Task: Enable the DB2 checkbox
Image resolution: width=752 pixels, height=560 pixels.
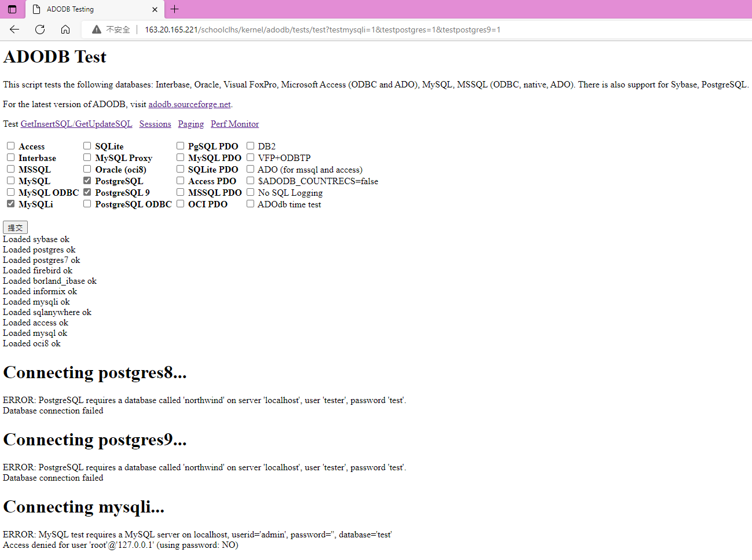Action: (x=251, y=146)
